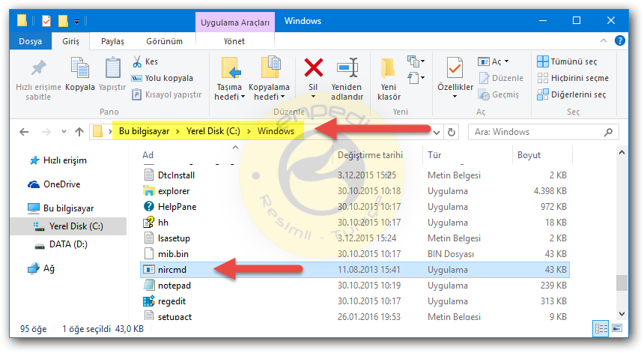Click Bu bilgisayar in address bar

coord(145,131)
